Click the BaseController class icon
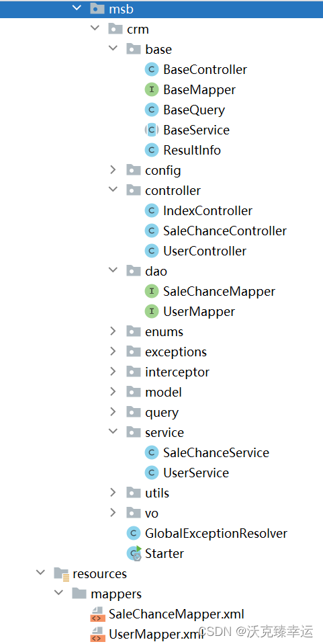The width and height of the screenshot is (323, 644). [152, 69]
